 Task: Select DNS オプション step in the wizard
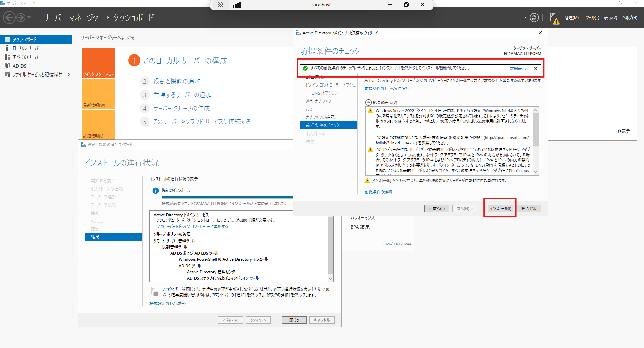(x=325, y=93)
